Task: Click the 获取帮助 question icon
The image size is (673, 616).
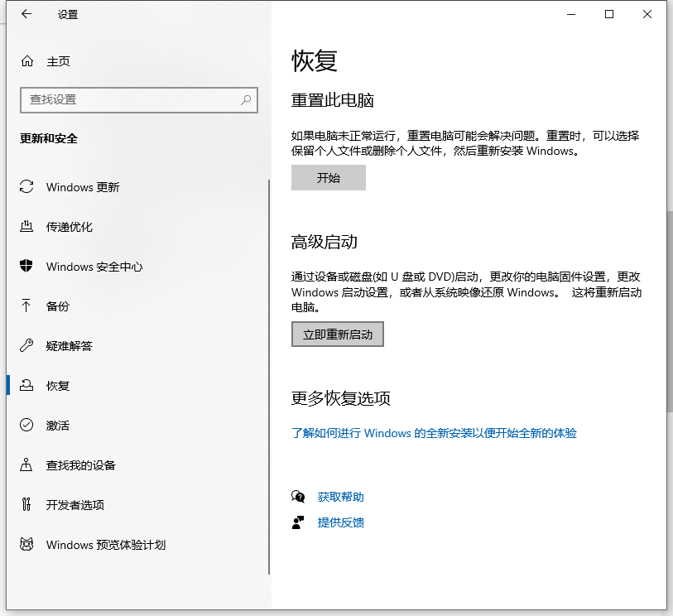Action: click(298, 496)
